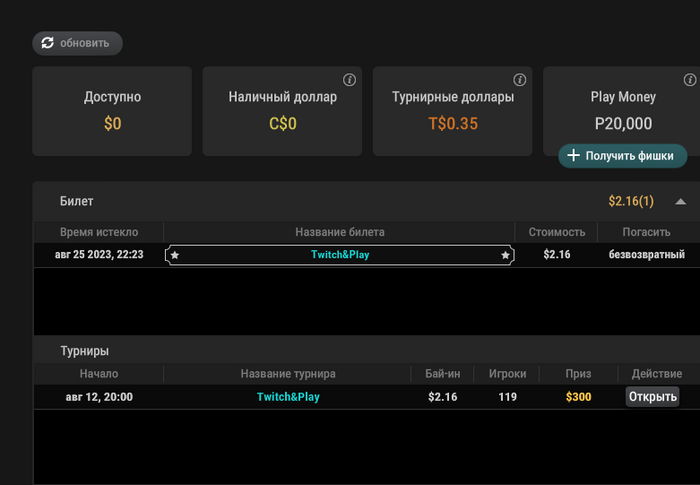Image resolution: width=700 pixels, height=485 pixels.
Task: Click the tournament buy-in $2.16 cell
Action: [x=442, y=397]
